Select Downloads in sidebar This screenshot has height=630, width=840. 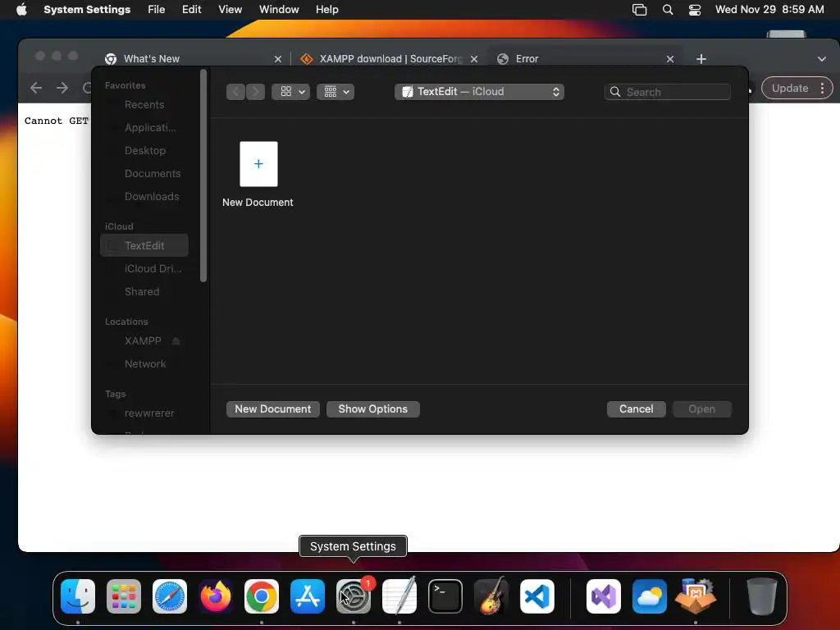pos(144,197)
